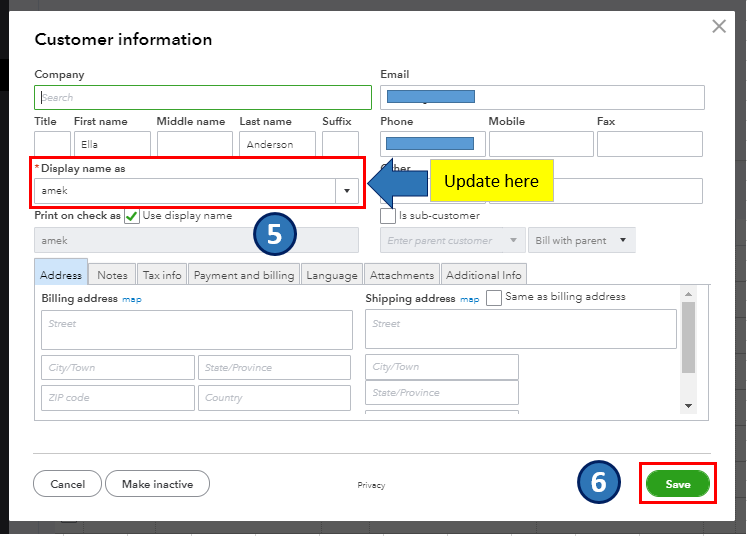Screen dimensions: 747x536
Task: Switch to the Language tab
Action: [x=332, y=275]
